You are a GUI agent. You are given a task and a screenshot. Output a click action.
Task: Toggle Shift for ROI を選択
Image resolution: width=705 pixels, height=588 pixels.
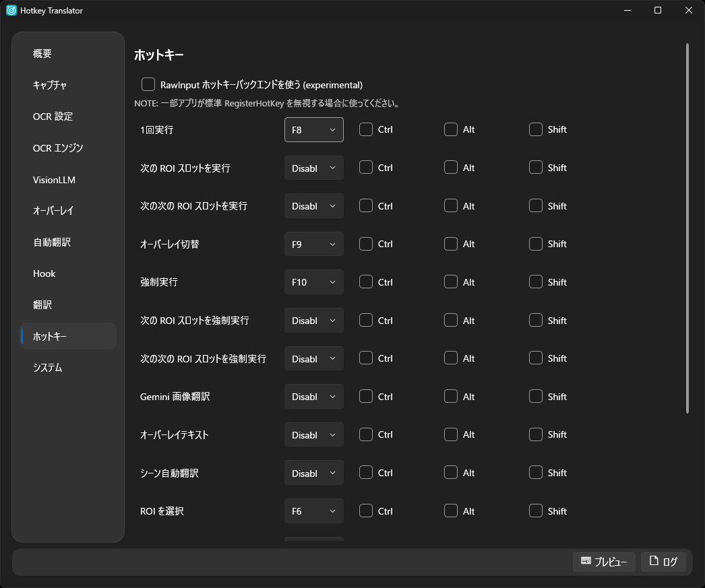[x=536, y=511]
